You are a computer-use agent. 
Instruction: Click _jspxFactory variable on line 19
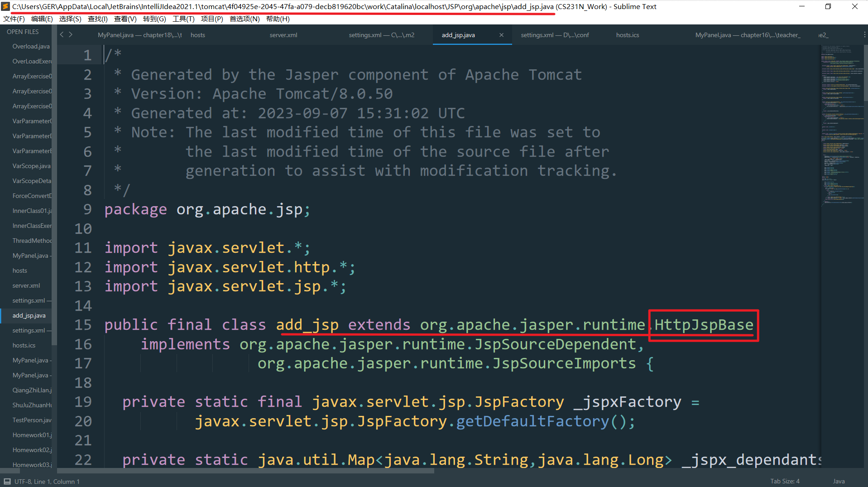click(627, 402)
